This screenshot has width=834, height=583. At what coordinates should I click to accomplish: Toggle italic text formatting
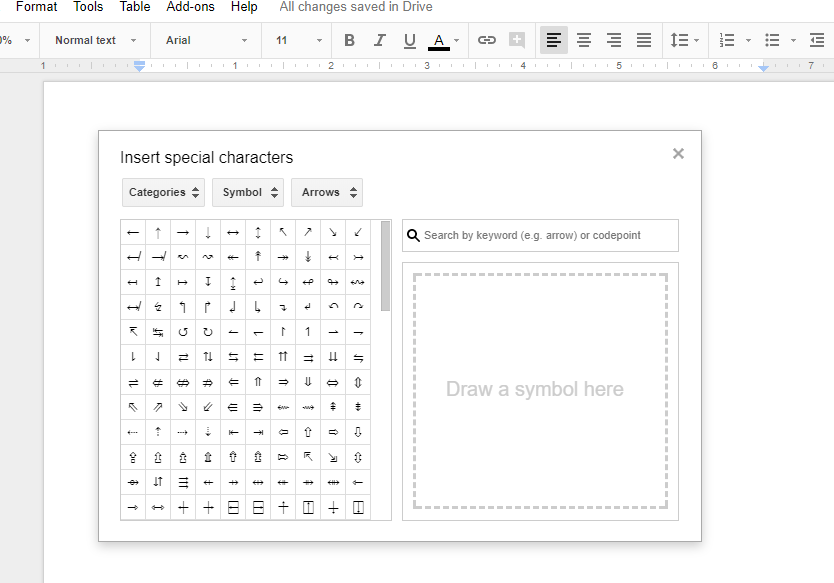379,40
